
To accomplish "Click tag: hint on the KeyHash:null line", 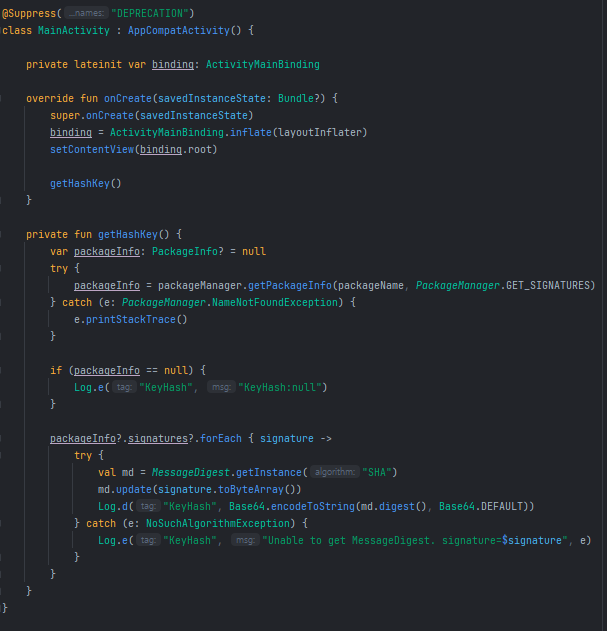I will point(124,387).
